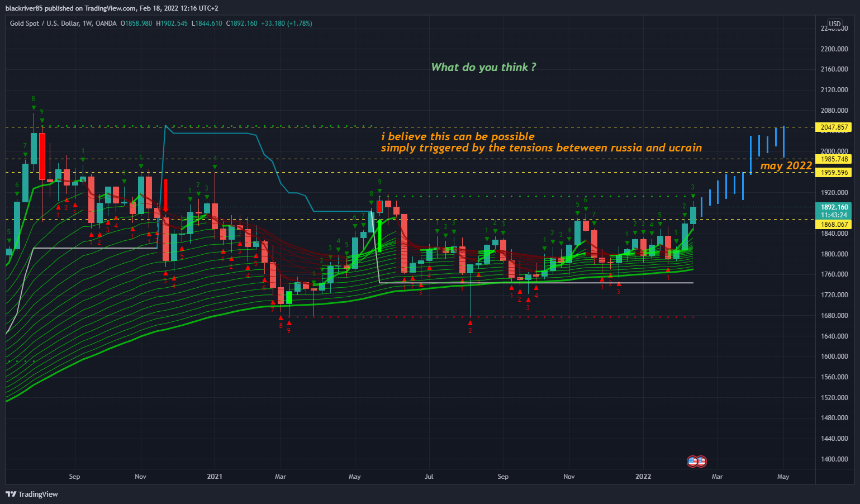Click the bright green up arrow drawing near May 2021
Viewport: 860px width, 504px height.
coord(379,235)
